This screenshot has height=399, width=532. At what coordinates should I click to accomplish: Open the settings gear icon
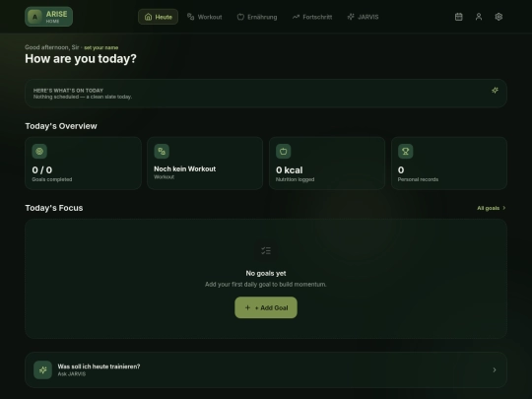(x=499, y=17)
